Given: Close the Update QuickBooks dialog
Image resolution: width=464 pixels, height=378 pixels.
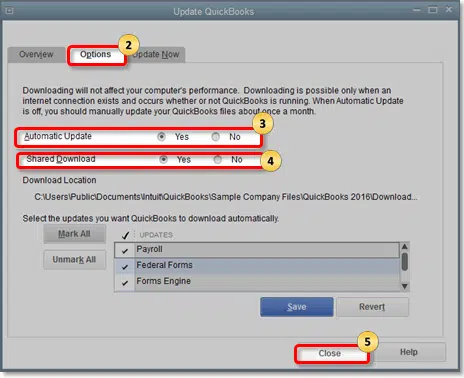Looking at the screenshot, I should pos(330,353).
